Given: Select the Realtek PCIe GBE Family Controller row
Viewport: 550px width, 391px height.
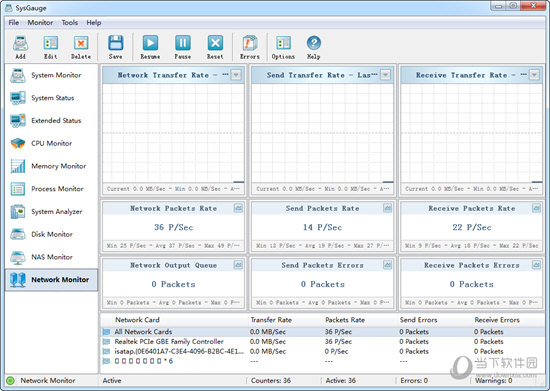Looking at the screenshot, I should point(323,342).
